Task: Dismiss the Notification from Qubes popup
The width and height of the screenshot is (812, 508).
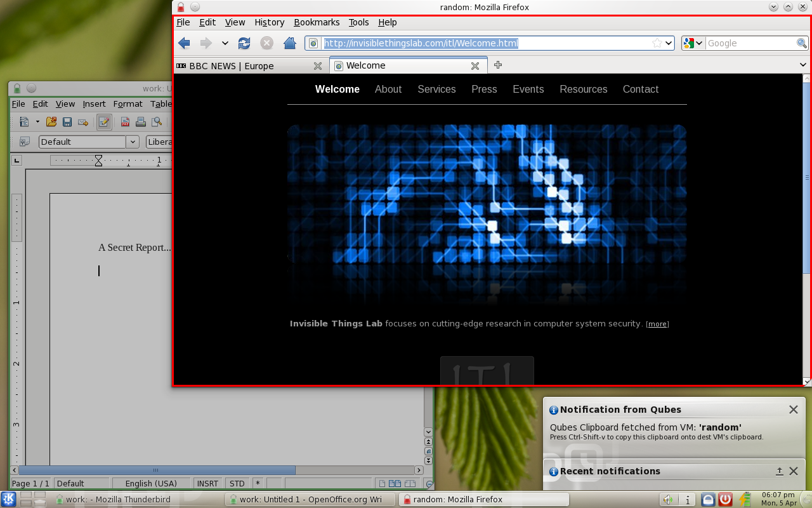Action: click(793, 410)
